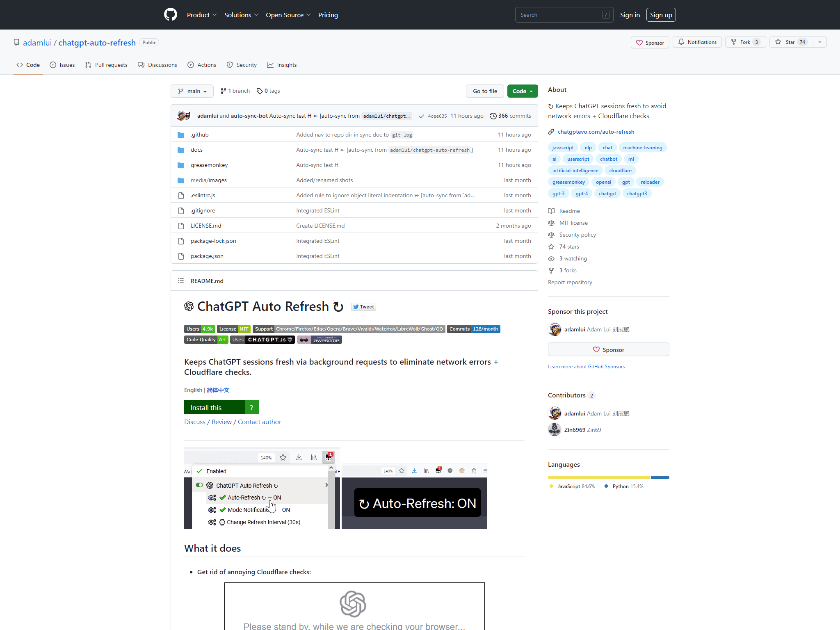Switch to the Insights tab
This screenshot has height=630, width=840.
point(282,65)
